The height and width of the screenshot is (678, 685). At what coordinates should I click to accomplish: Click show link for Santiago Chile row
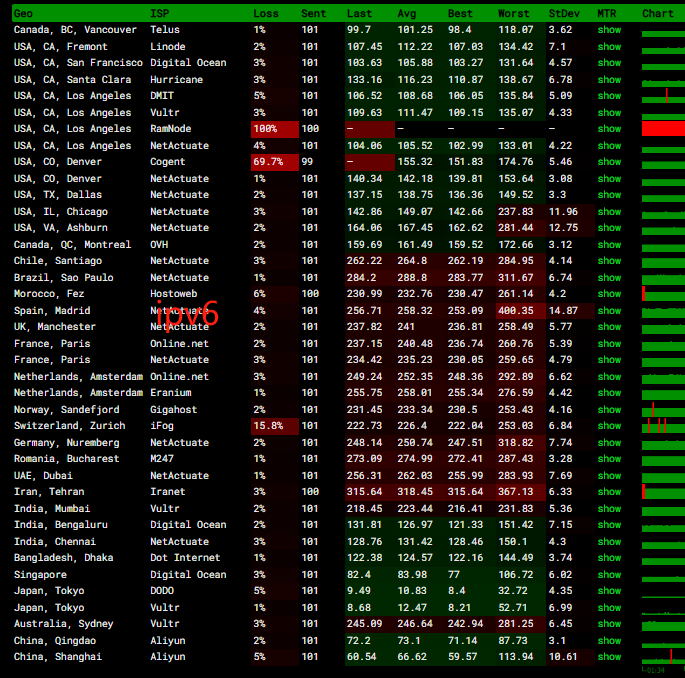pos(609,261)
